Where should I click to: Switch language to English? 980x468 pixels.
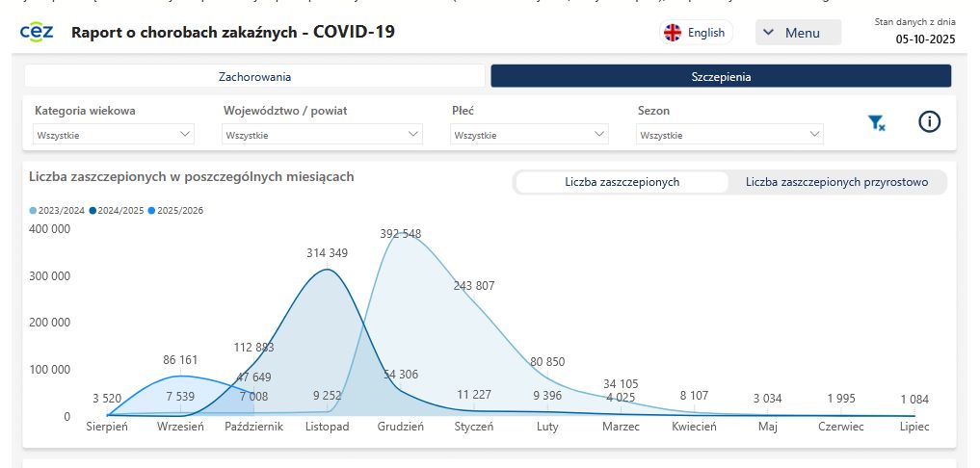pos(697,33)
